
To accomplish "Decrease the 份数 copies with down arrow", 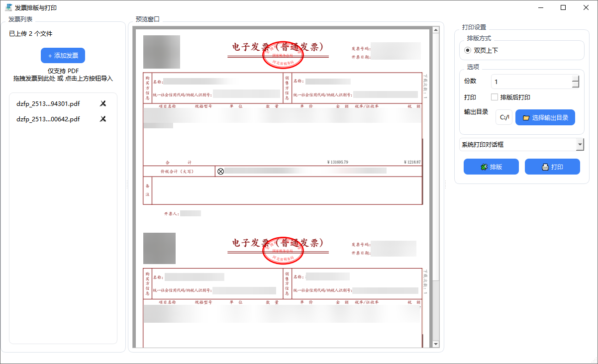I will pyautogui.click(x=575, y=85).
